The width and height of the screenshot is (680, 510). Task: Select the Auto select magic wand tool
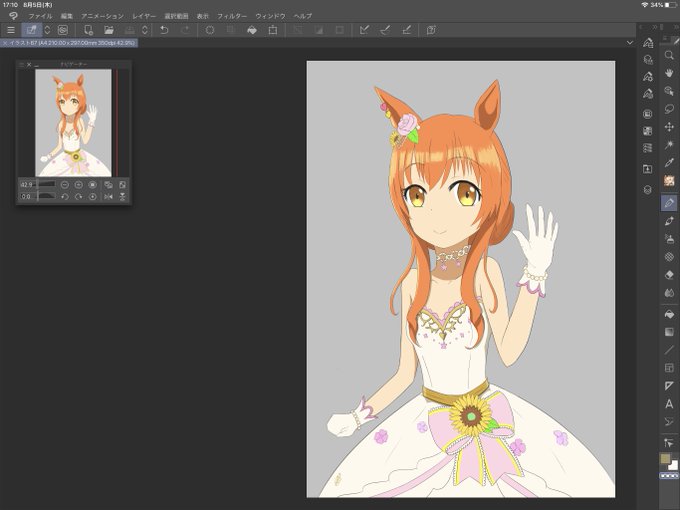pyautogui.click(x=669, y=144)
